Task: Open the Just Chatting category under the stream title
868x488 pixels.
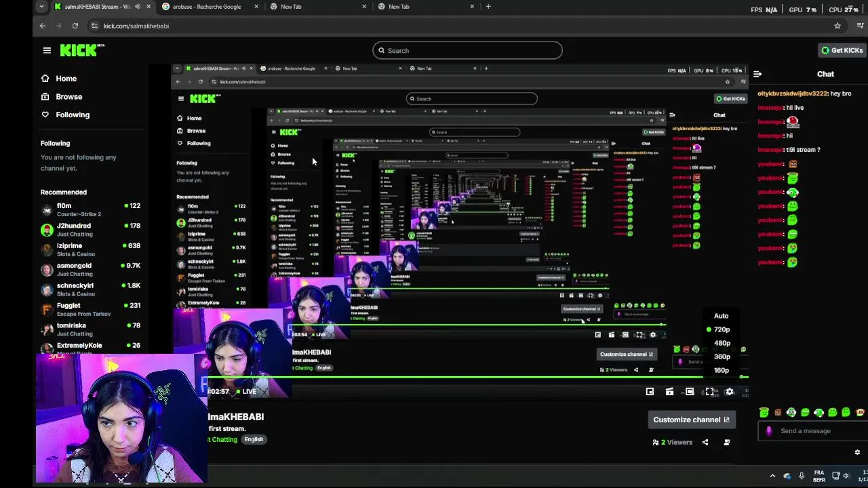Action: (x=224, y=440)
